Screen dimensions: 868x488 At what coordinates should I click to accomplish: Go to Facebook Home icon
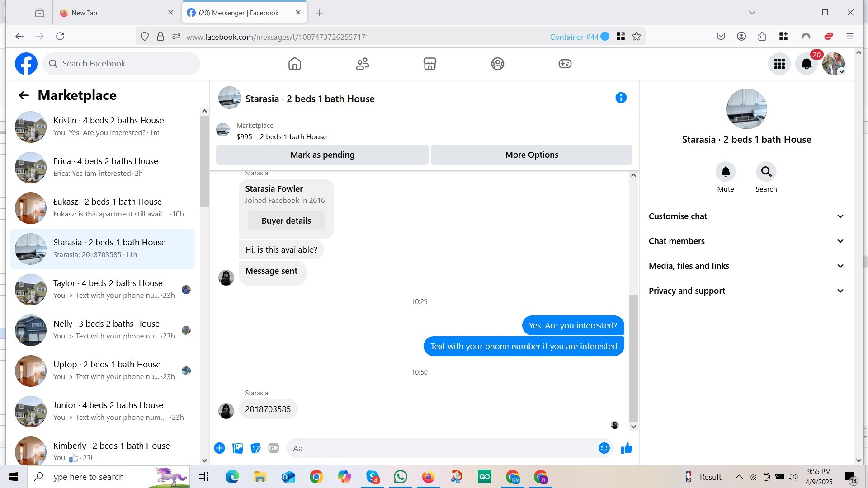tap(294, 64)
